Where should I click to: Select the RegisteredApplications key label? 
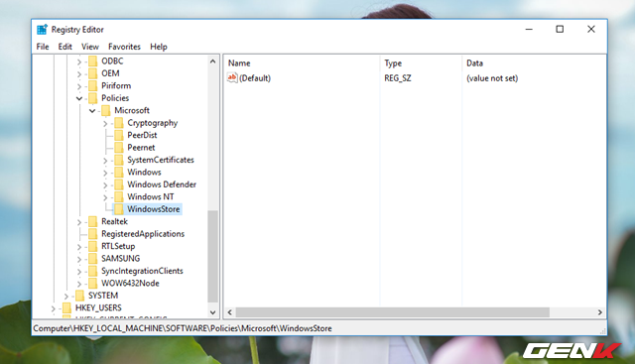143,234
